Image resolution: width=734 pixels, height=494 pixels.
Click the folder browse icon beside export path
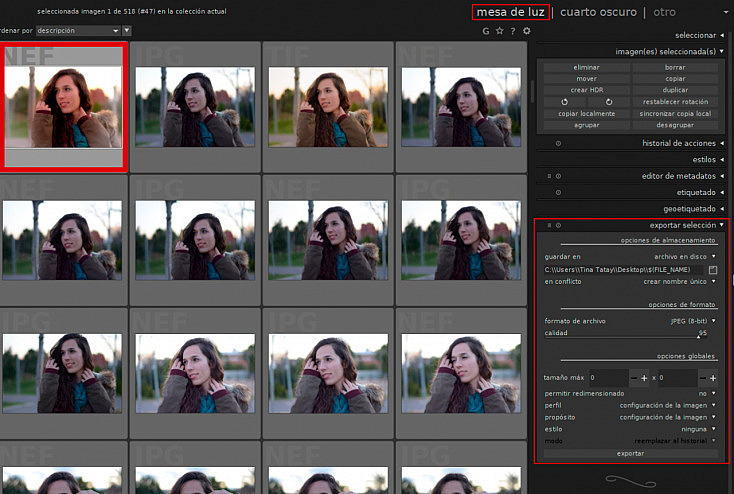click(712, 270)
